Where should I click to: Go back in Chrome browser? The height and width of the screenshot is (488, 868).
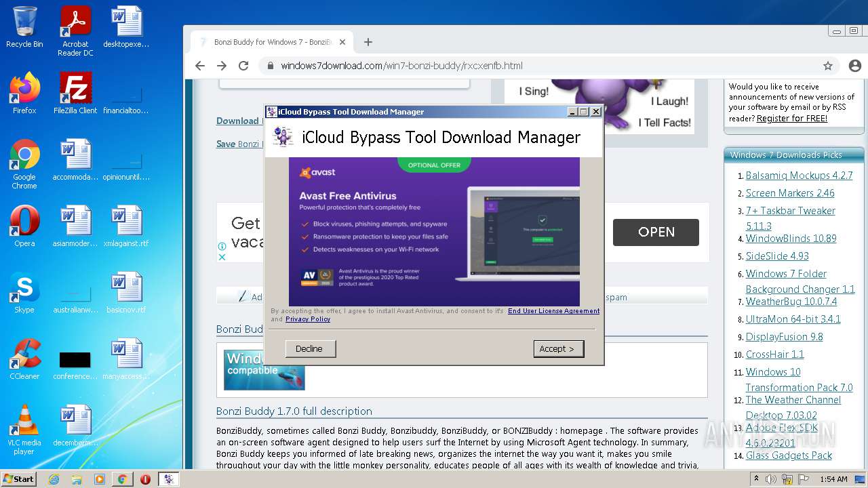click(199, 66)
